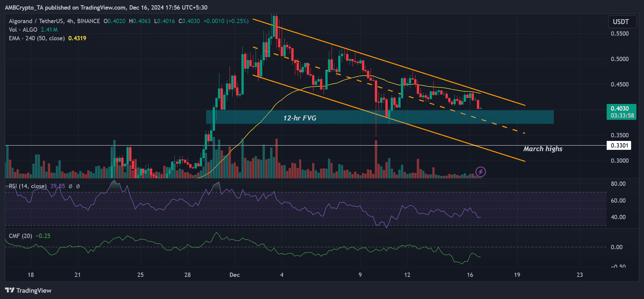Click the Dec date label on time axis

tap(234, 275)
